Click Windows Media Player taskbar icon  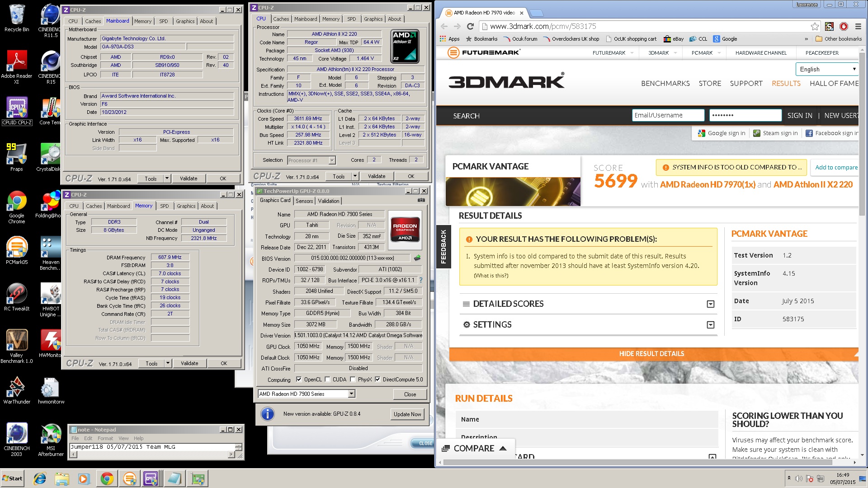click(x=84, y=479)
